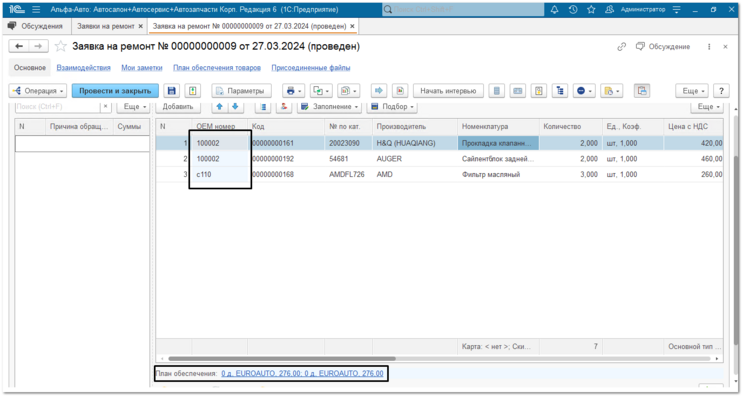Click the post document icon next to save
This screenshot has height=397, width=743.
click(x=192, y=90)
